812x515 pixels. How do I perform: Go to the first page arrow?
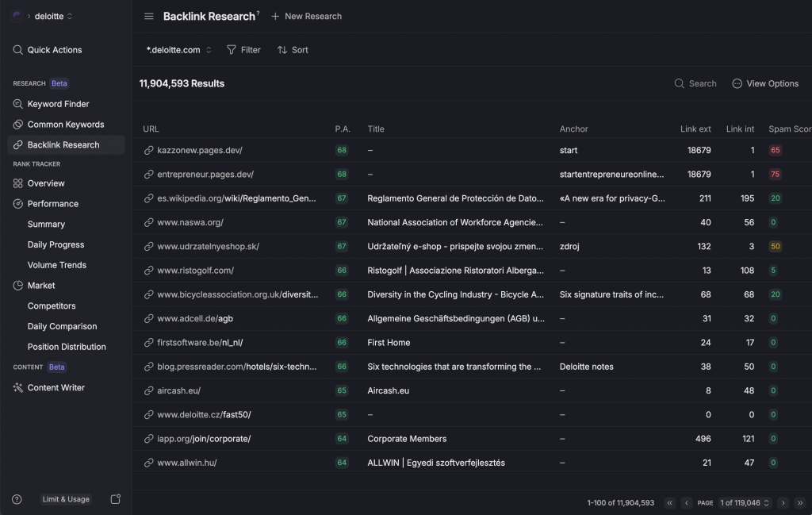pyautogui.click(x=669, y=502)
